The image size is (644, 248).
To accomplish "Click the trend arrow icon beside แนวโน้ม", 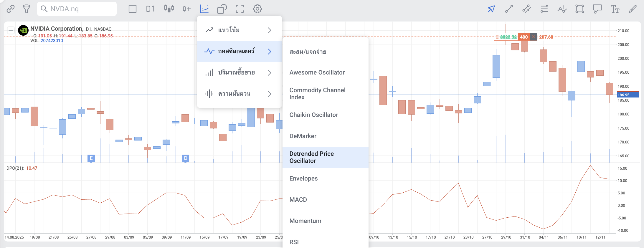I will point(209,30).
